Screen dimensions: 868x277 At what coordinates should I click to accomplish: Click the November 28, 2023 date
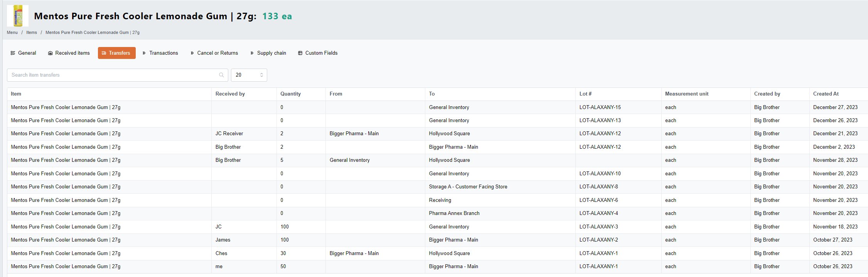835,160
